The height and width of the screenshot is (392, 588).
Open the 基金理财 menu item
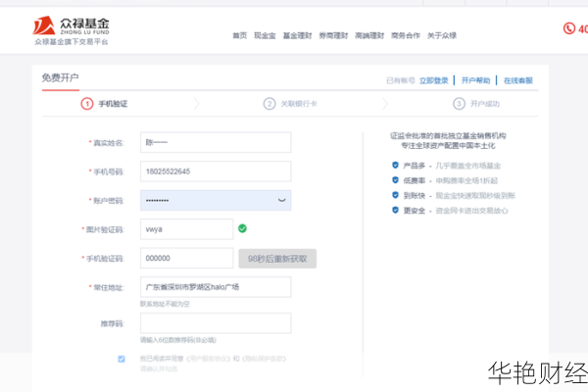click(x=297, y=35)
